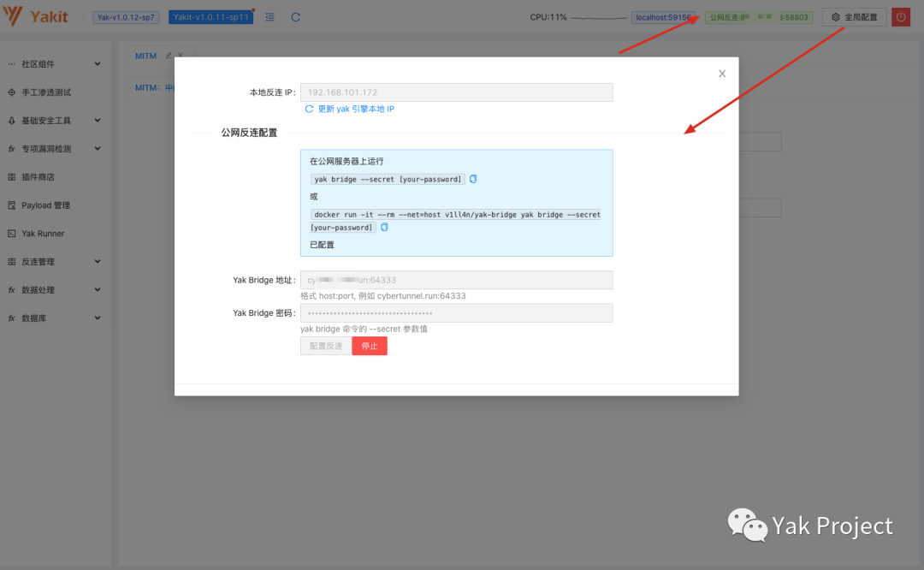Screen dimensions: 924x570
Task: Click the CPU usage sparkline graph
Action: 598,18
